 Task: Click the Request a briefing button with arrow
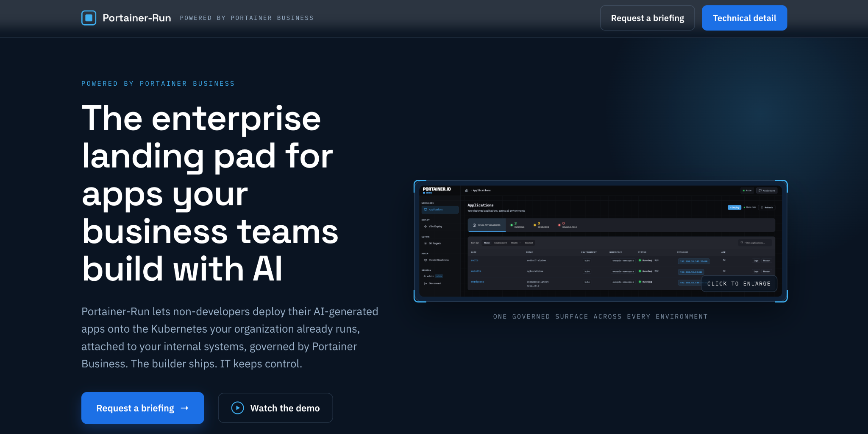click(142, 408)
